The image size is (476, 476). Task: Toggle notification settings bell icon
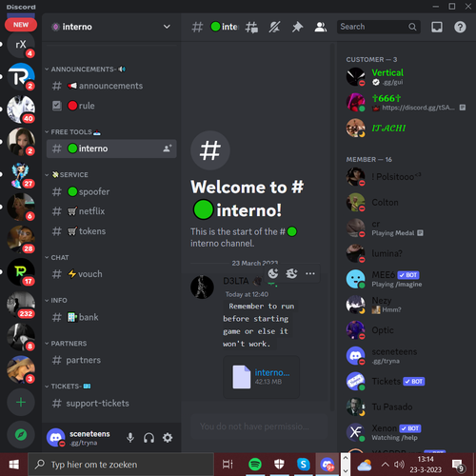click(x=274, y=28)
